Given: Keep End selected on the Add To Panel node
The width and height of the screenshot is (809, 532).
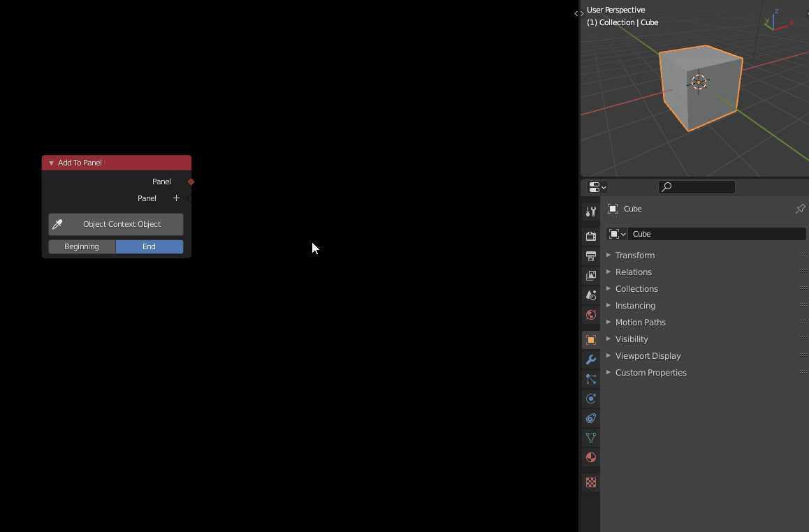Looking at the screenshot, I should [x=149, y=246].
